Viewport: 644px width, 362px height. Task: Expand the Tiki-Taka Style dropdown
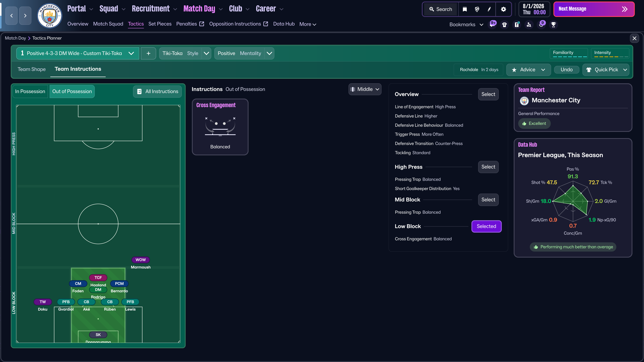pyautogui.click(x=206, y=53)
